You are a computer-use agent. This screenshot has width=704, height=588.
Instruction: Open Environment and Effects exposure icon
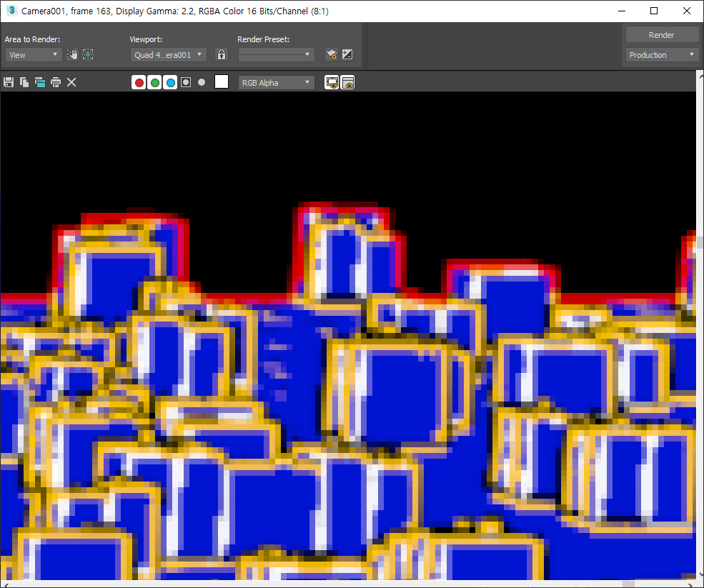click(347, 55)
